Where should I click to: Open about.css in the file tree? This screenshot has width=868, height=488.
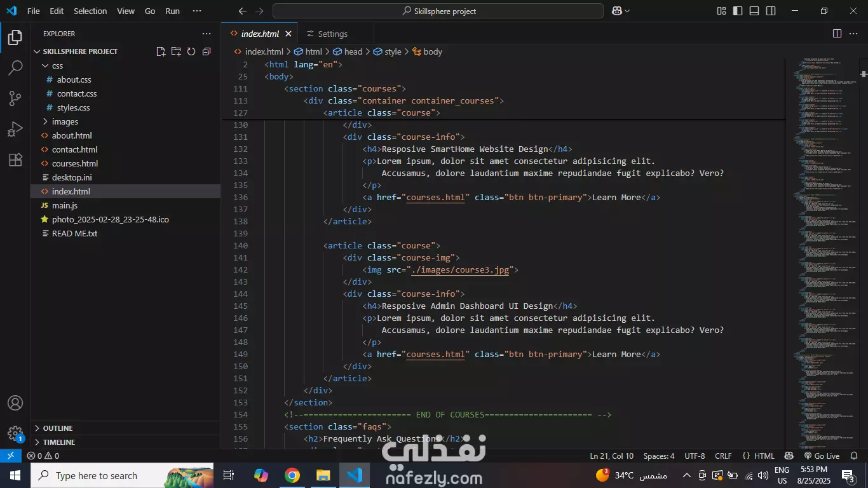pos(74,79)
